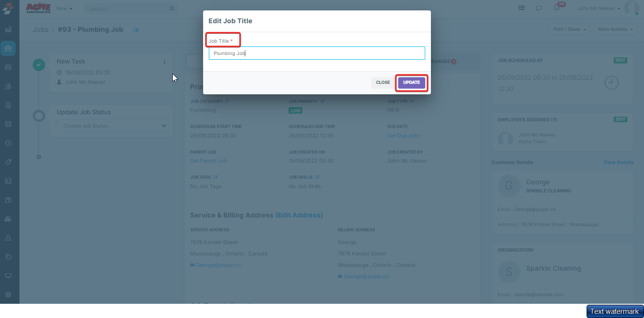644x318 pixels.
Task: Click the Alpha Team text under employee
Action: [532, 142]
